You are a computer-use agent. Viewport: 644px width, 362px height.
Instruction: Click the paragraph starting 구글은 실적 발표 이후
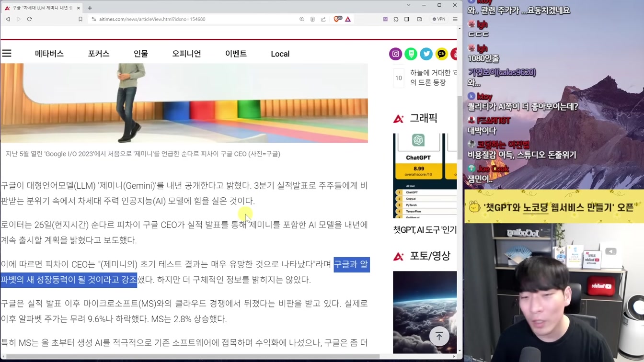(x=184, y=311)
